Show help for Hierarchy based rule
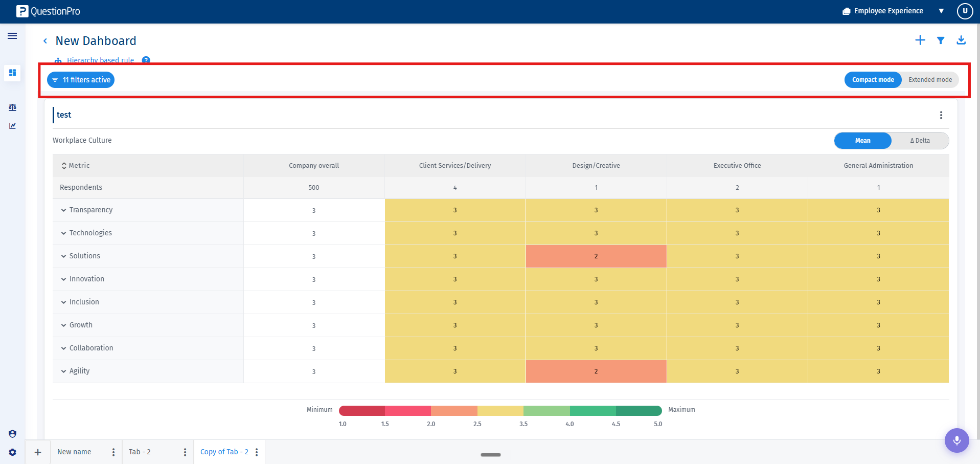This screenshot has height=464, width=980. coord(146,60)
